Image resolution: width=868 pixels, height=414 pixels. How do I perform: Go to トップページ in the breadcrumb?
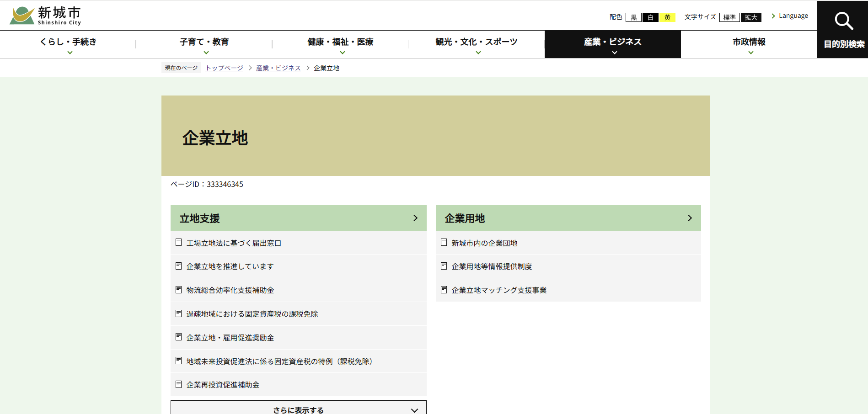coord(224,68)
